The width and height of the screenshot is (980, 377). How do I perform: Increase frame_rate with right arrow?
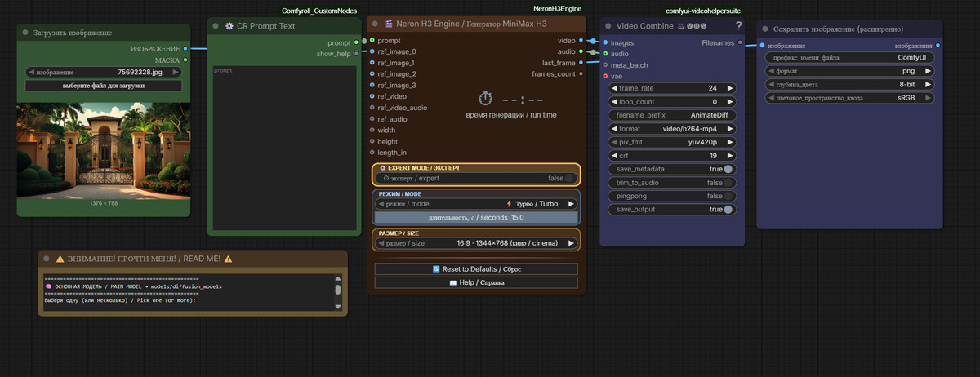[730, 88]
